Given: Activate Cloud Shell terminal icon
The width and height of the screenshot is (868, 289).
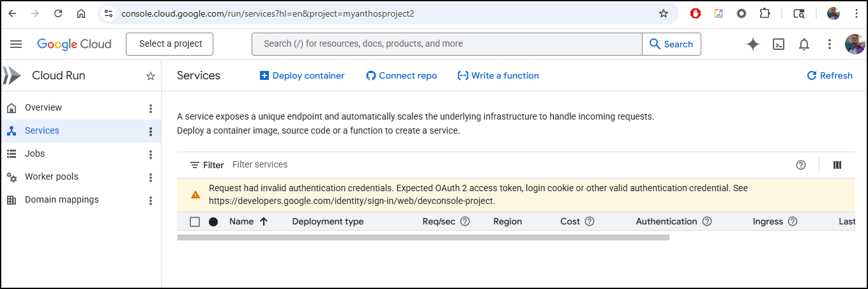Looking at the screenshot, I should click(x=779, y=44).
